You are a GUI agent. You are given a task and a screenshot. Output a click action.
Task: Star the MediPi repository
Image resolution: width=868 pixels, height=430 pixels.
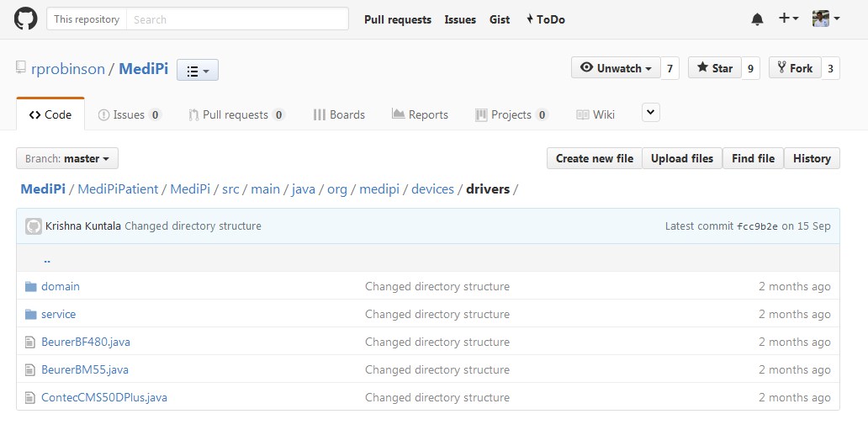[713, 68]
